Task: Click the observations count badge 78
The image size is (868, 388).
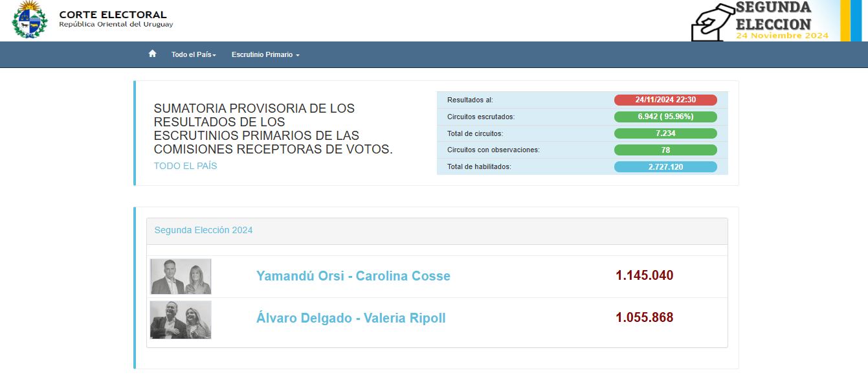Action: coord(665,150)
